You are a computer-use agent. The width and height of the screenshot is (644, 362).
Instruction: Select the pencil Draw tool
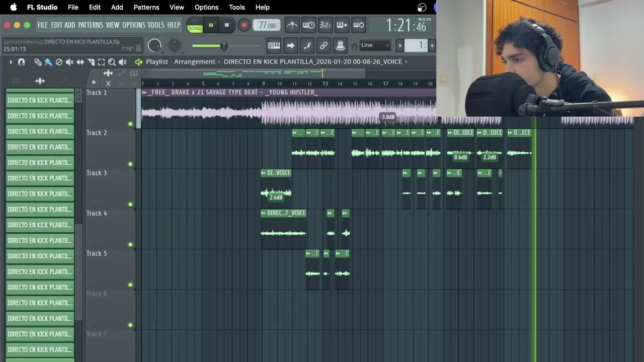tap(38, 62)
